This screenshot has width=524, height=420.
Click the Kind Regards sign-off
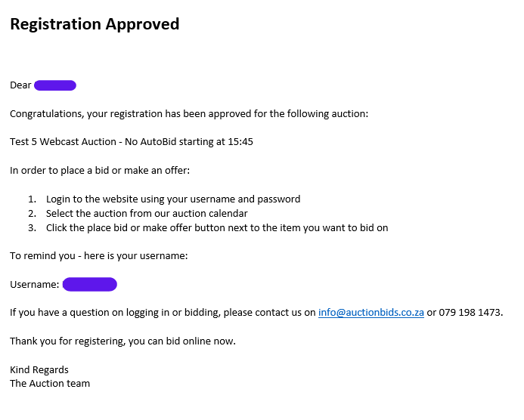click(39, 370)
